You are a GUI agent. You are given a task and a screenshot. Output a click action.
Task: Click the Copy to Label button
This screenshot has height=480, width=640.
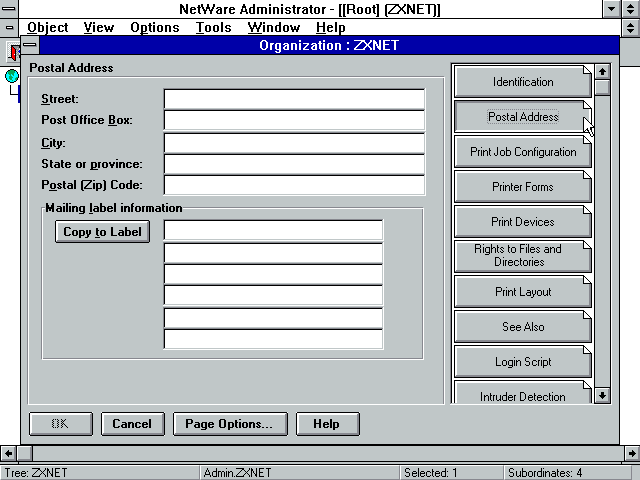pos(102,232)
